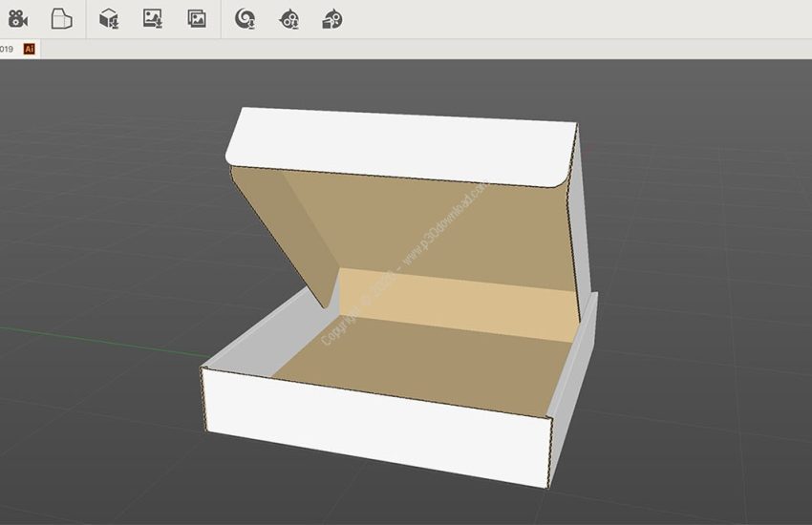Click the single image export icon
Screen dimensions: 812x525
pos(153,18)
